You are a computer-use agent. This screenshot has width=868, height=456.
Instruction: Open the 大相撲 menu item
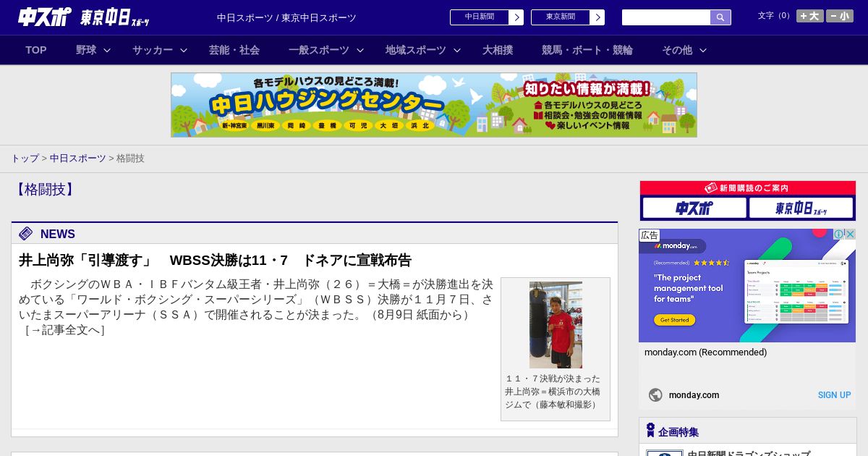(x=498, y=50)
